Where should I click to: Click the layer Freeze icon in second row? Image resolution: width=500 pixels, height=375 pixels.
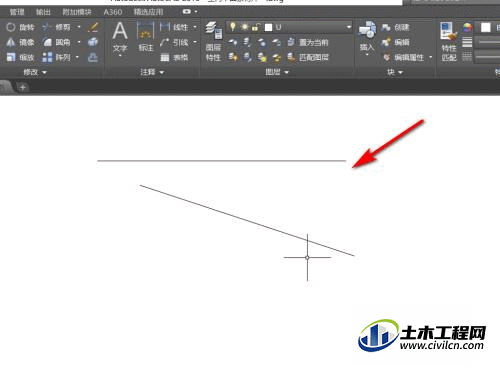pyautogui.click(x=262, y=42)
